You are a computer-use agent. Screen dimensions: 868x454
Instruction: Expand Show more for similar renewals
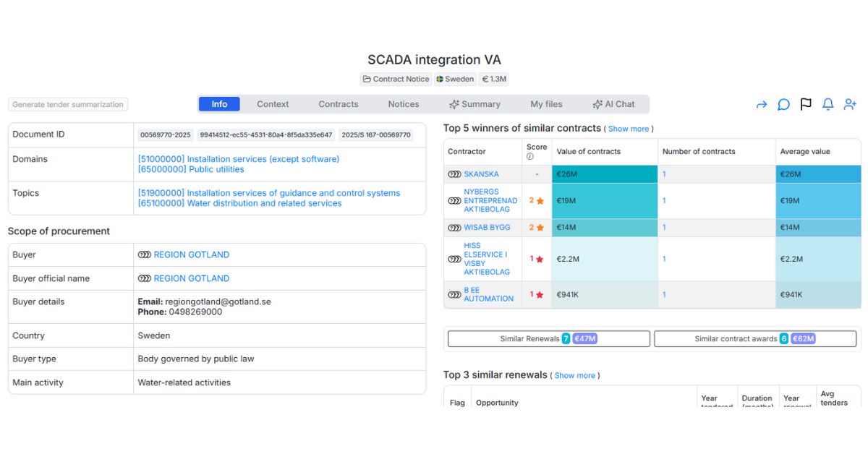click(574, 376)
